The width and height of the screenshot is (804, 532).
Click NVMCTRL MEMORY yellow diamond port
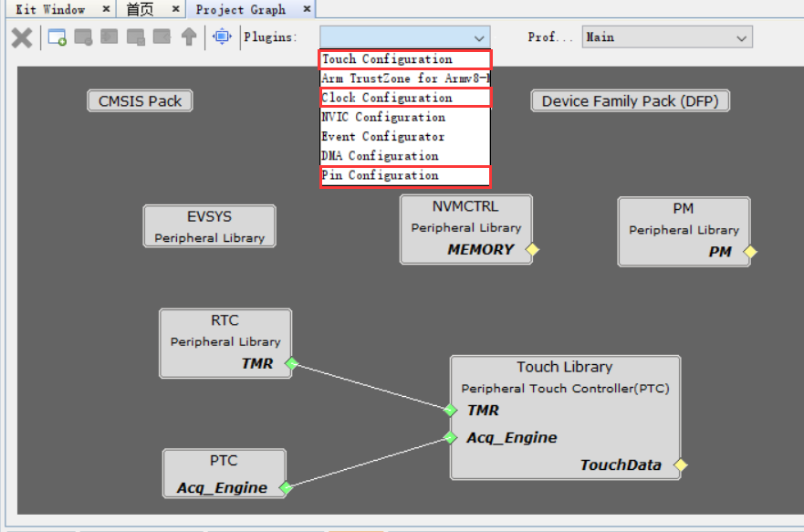(x=532, y=250)
